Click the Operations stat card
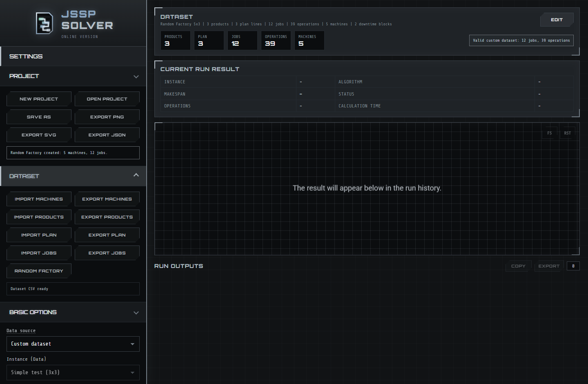 [x=276, y=40]
